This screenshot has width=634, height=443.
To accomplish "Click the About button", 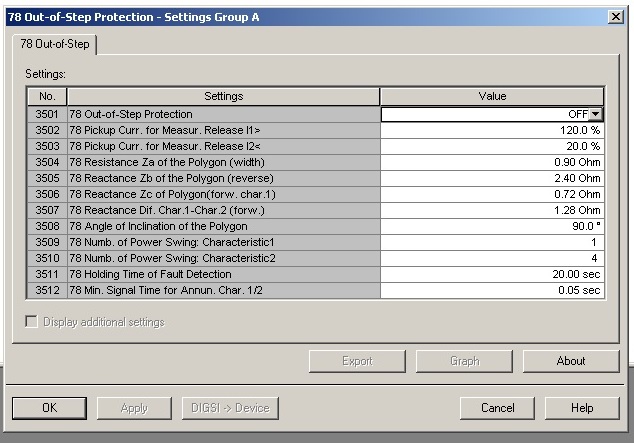I will pos(571,361).
